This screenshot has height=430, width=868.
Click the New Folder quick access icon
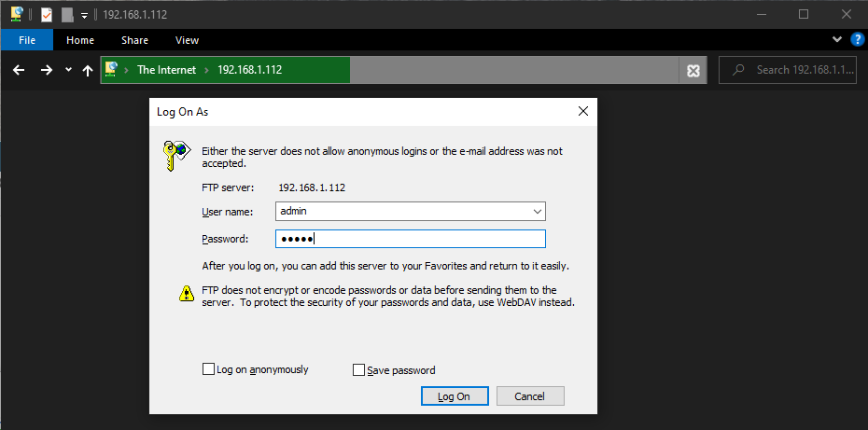coord(67,14)
